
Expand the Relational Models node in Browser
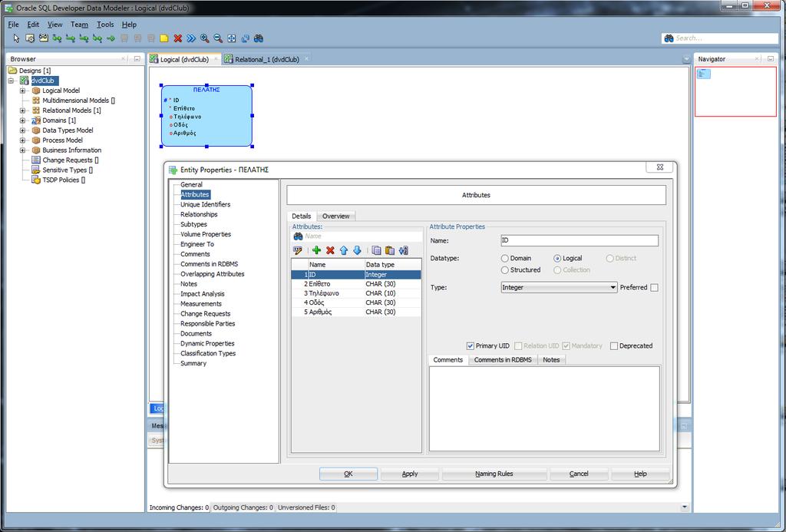[x=22, y=111]
